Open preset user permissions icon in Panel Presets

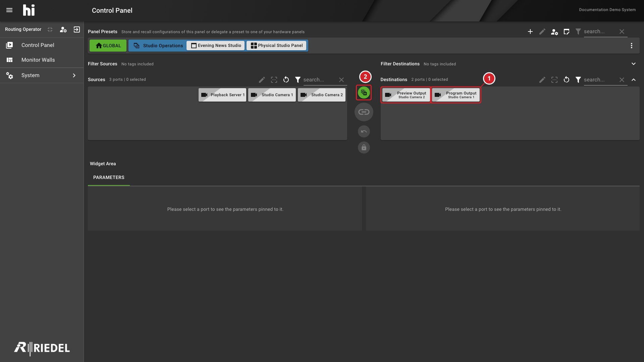point(554,32)
